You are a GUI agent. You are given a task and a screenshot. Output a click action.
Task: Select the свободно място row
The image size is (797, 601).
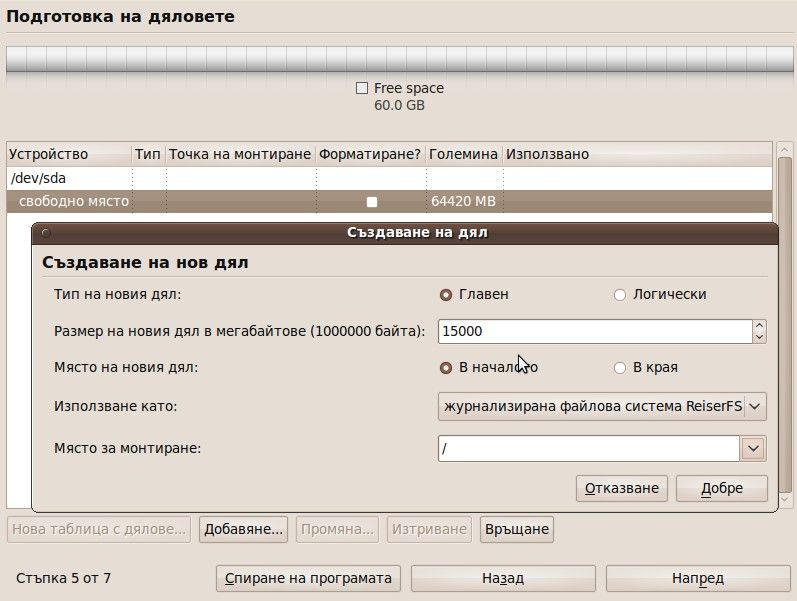click(x=389, y=202)
